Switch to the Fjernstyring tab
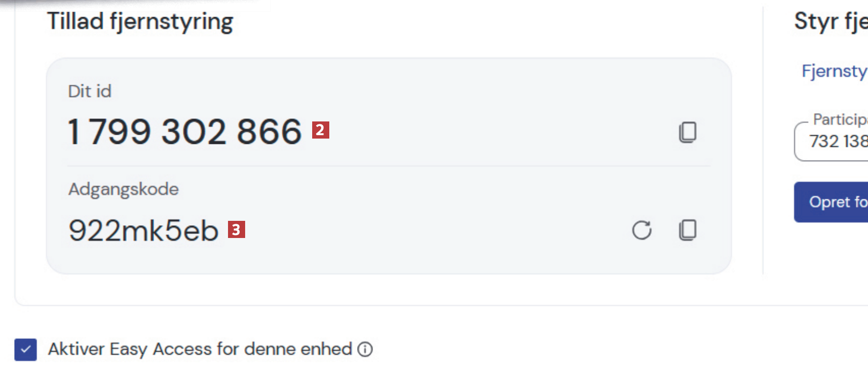 834,71
